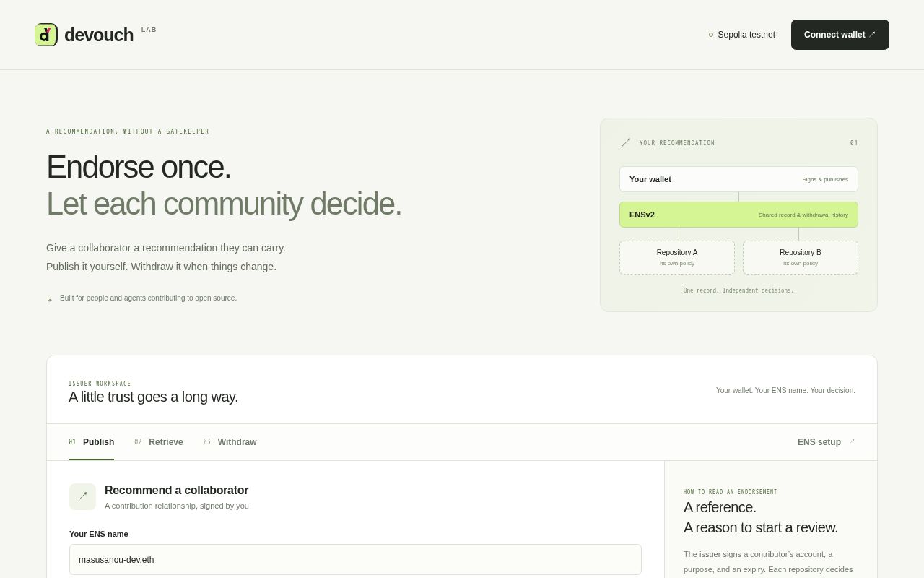The height and width of the screenshot is (578, 924).
Task: Click 'The issuer signs a contributor's account' paragraph
Action: pyautogui.click(x=768, y=561)
